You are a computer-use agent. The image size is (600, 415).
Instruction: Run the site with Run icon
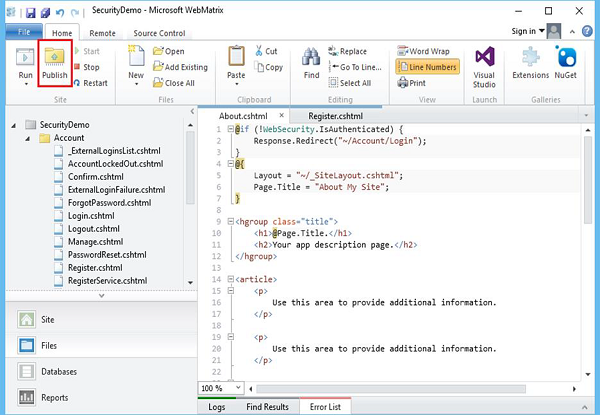[24, 58]
